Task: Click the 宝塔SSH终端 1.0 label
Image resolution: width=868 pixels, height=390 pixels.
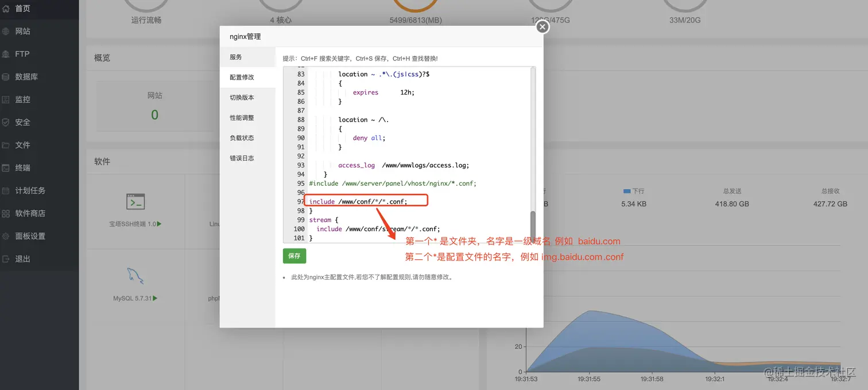Action: pos(135,224)
